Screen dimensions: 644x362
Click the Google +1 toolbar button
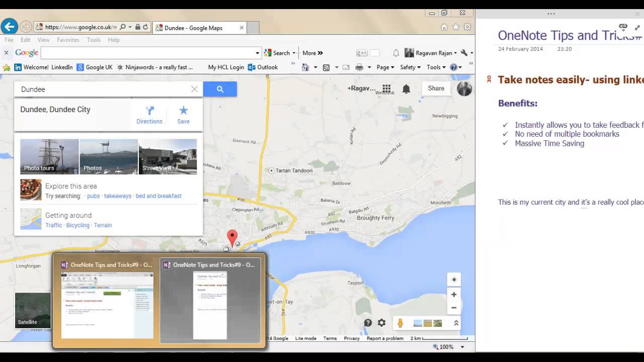tap(362, 53)
